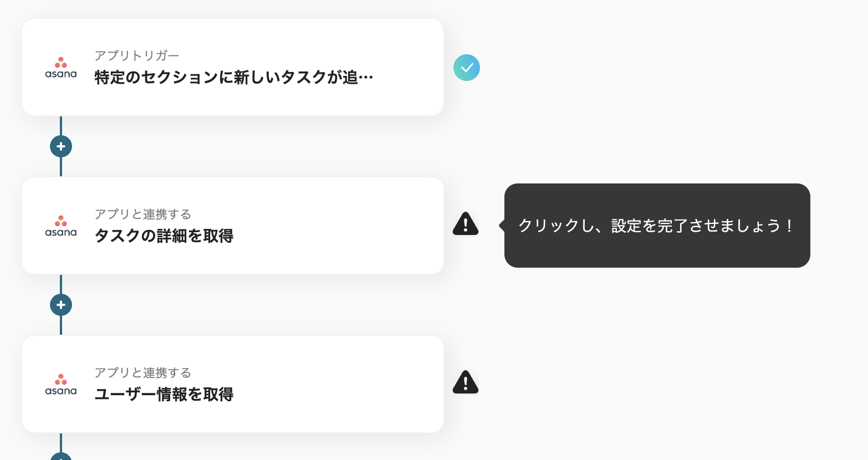Click the クリックし、設定を完了させましょう！ tooltip
Image resolution: width=868 pixels, height=460 pixels.
pos(657,226)
